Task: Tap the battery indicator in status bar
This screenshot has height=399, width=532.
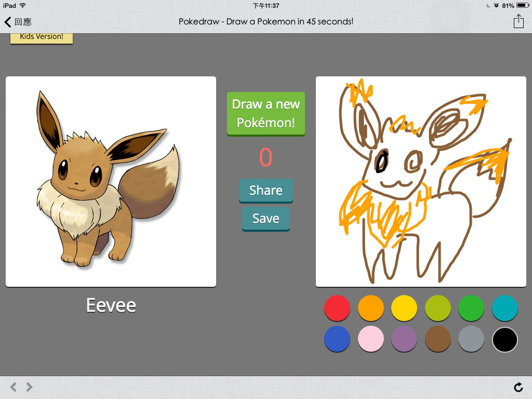Action: (523, 5)
